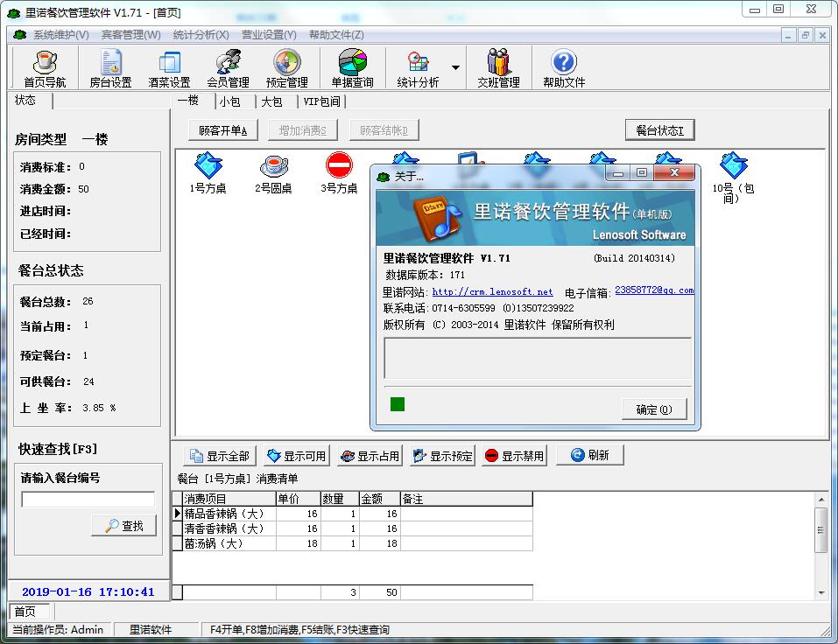The width and height of the screenshot is (838, 644).
Task: Click scroll up arrow of consumption list
Action: 820,500
